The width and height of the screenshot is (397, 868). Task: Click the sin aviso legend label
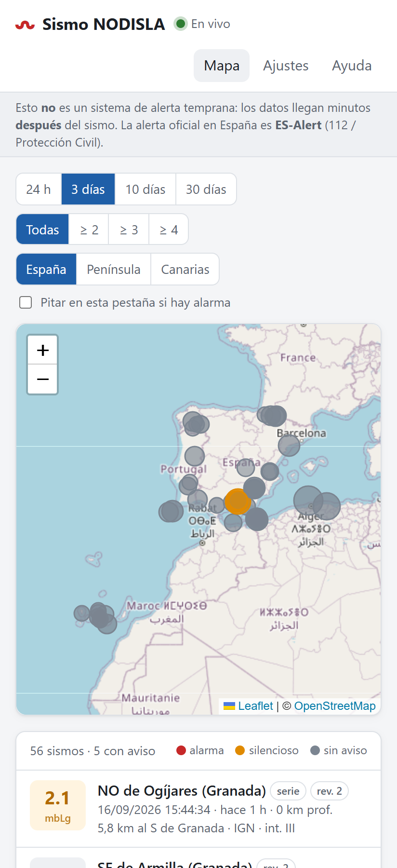(x=345, y=750)
